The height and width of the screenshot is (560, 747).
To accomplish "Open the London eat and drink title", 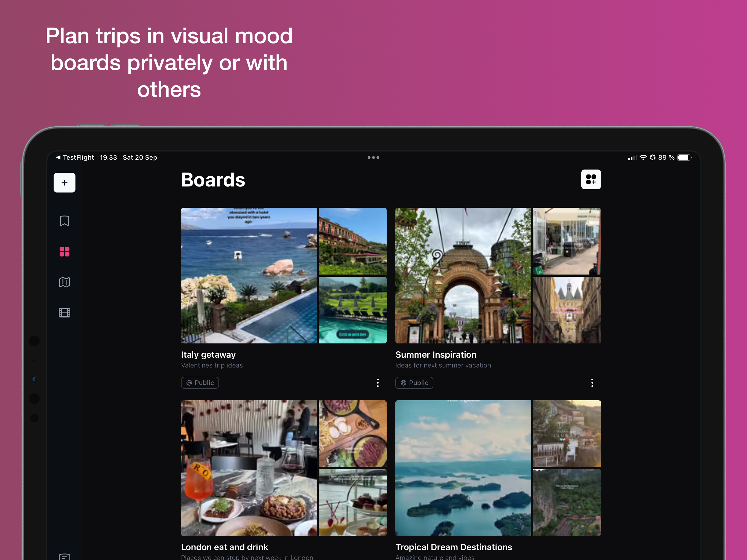I will (x=224, y=547).
